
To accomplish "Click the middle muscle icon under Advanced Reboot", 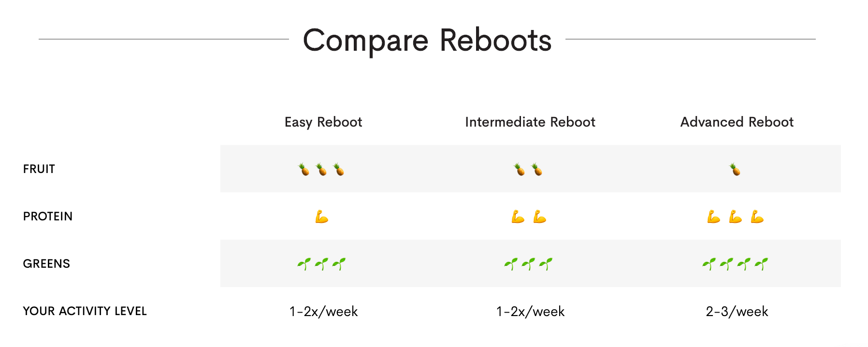I will point(736,217).
